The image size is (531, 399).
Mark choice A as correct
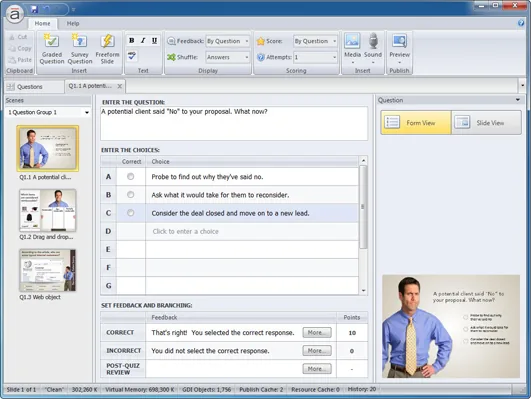[x=130, y=176]
